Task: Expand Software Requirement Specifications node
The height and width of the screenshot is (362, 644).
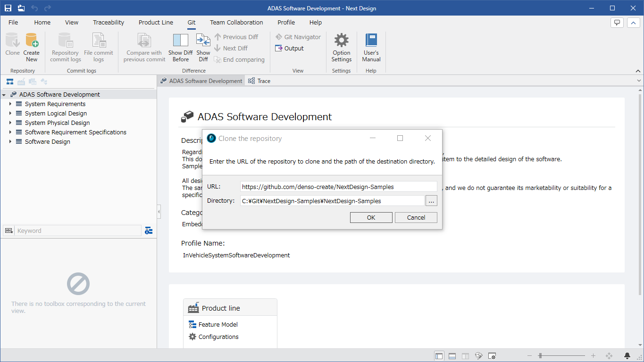Action: click(x=10, y=132)
